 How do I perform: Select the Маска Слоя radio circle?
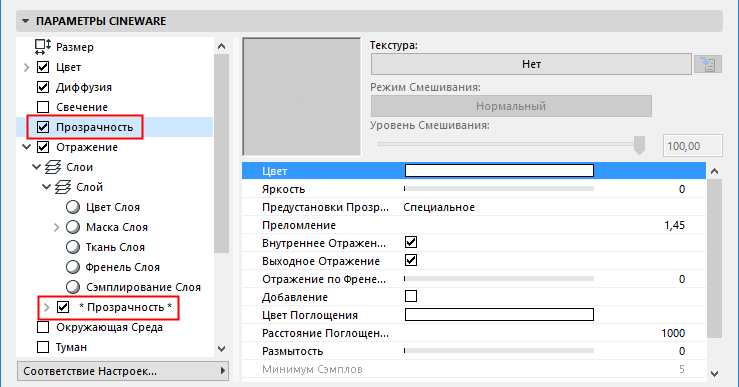point(73,227)
